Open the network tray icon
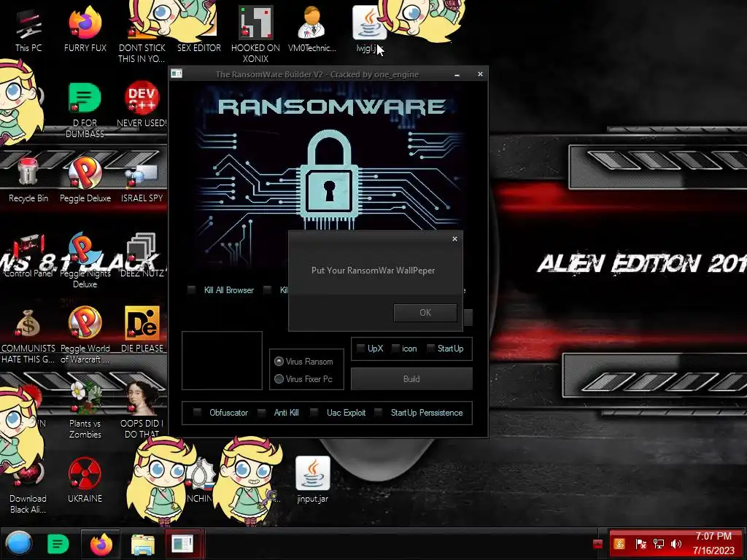This screenshot has width=747, height=560. [x=659, y=544]
